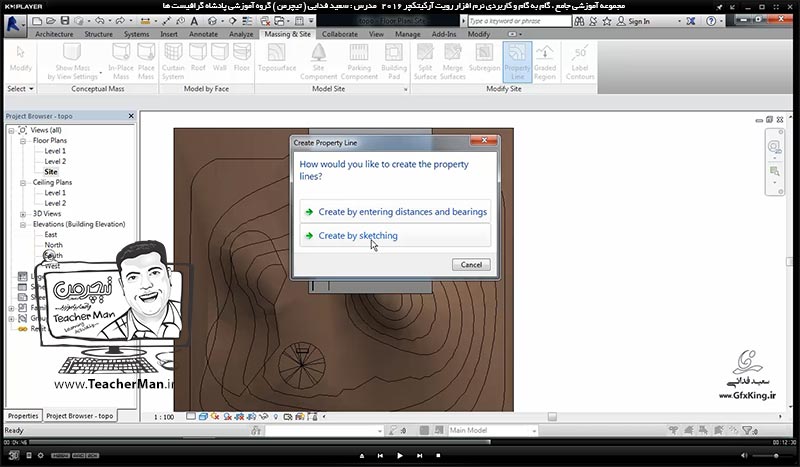
Task: Click the Redo arrow icon
Action: click(120, 21)
